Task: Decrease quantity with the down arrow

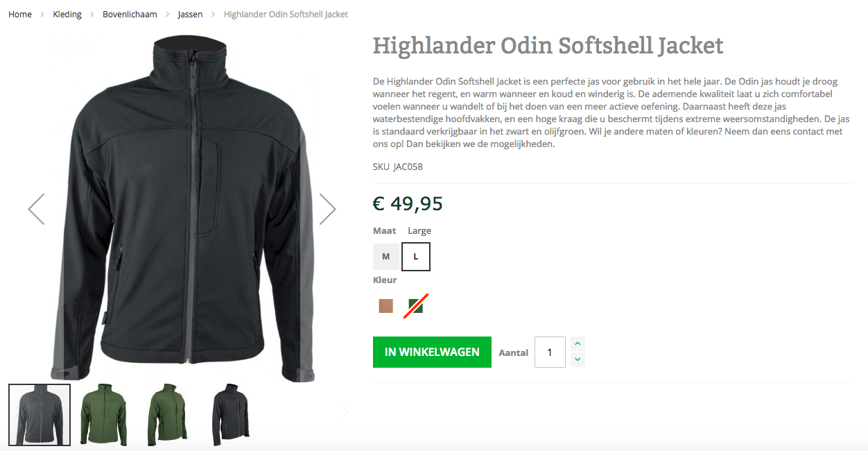Action: (578, 359)
